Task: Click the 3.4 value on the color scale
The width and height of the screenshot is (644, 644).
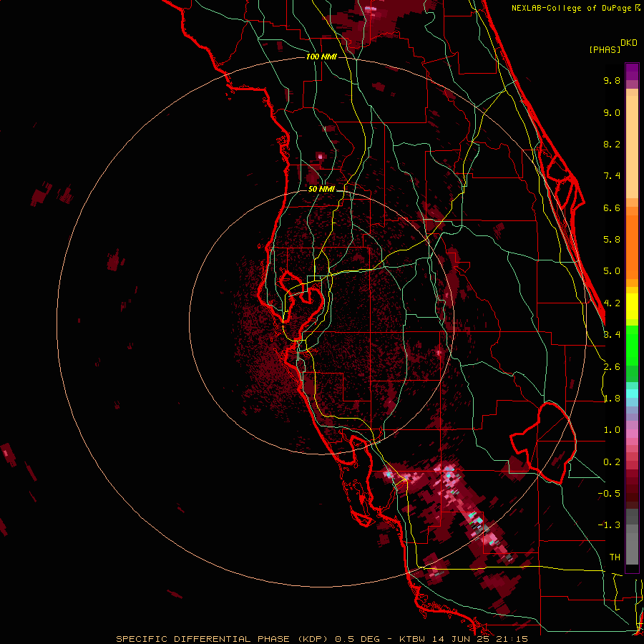Action: pos(612,335)
